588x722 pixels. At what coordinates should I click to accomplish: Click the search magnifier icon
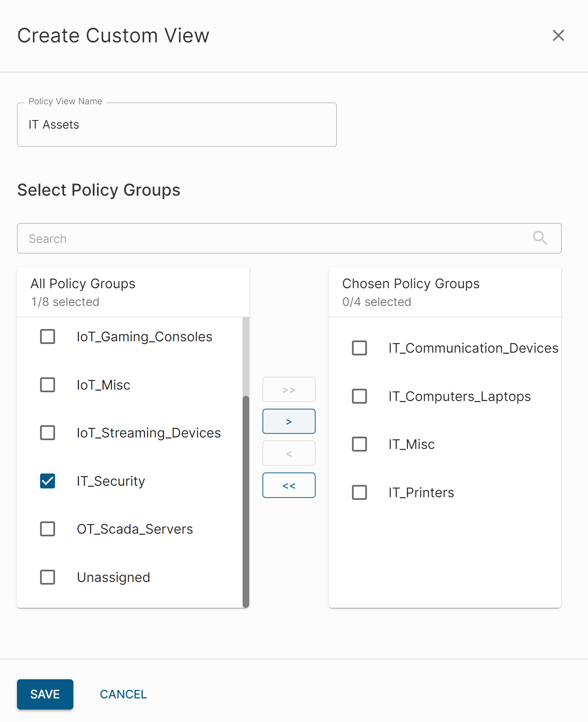coord(540,238)
